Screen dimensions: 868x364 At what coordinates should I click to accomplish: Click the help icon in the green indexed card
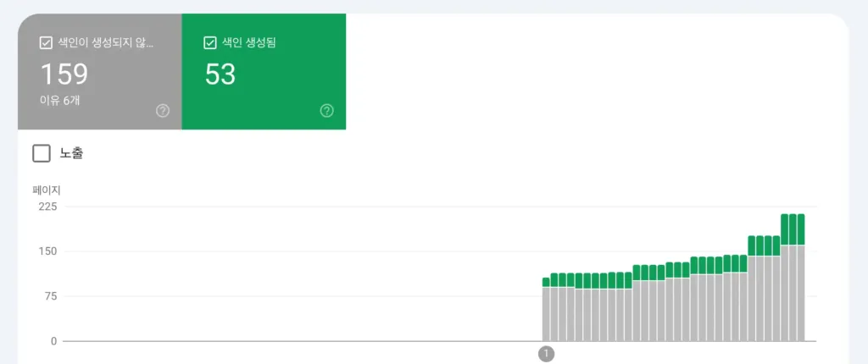(x=327, y=111)
